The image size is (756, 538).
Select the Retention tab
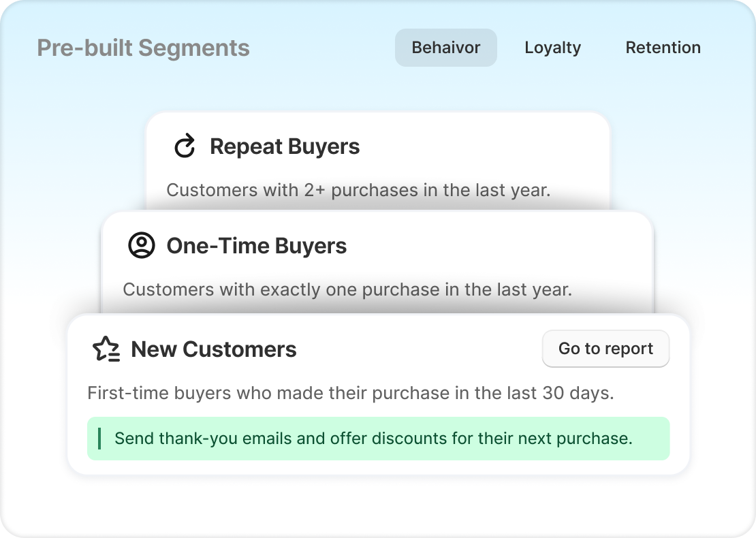coord(663,48)
